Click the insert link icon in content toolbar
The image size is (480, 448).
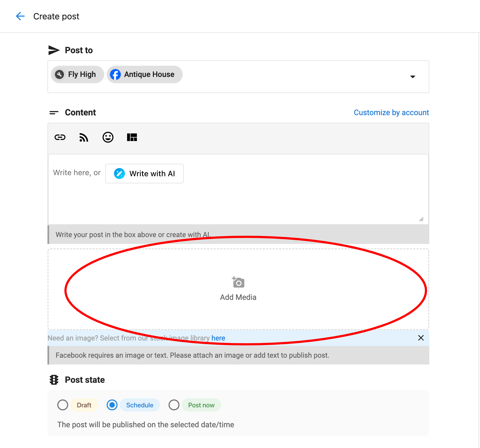60,137
